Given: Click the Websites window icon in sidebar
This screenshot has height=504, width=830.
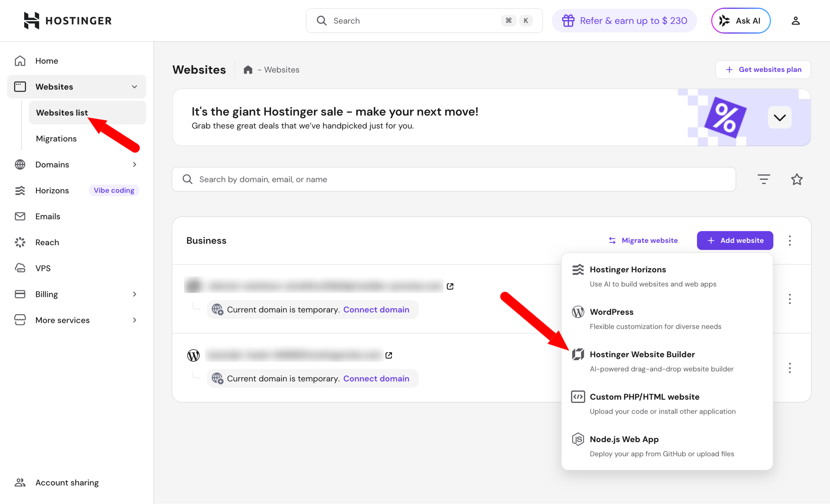Looking at the screenshot, I should 20,87.
